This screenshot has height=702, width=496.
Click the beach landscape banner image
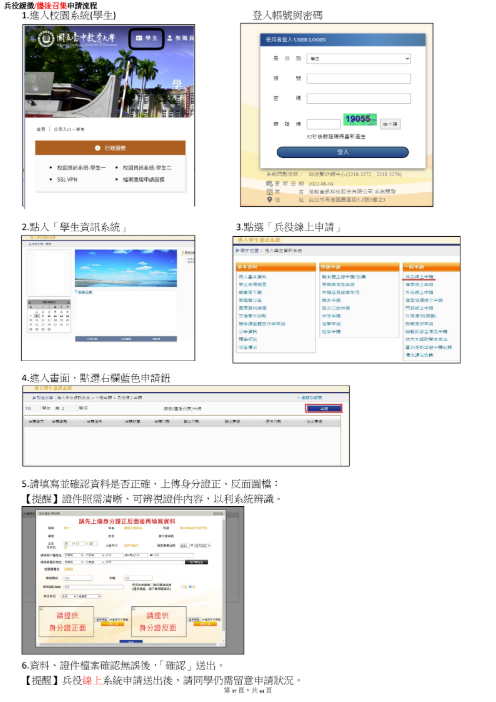point(126,268)
